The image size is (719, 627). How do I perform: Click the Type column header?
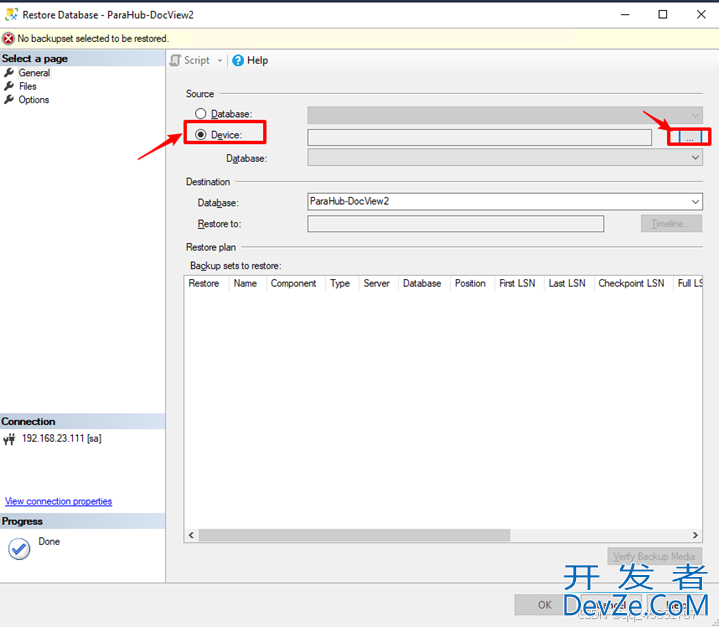(340, 283)
